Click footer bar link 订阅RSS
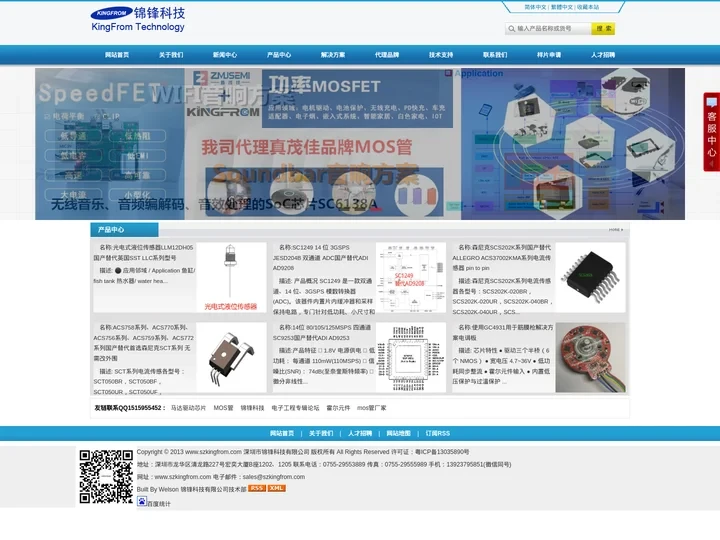This screenshot has width=720, height=540. (437, 433)
